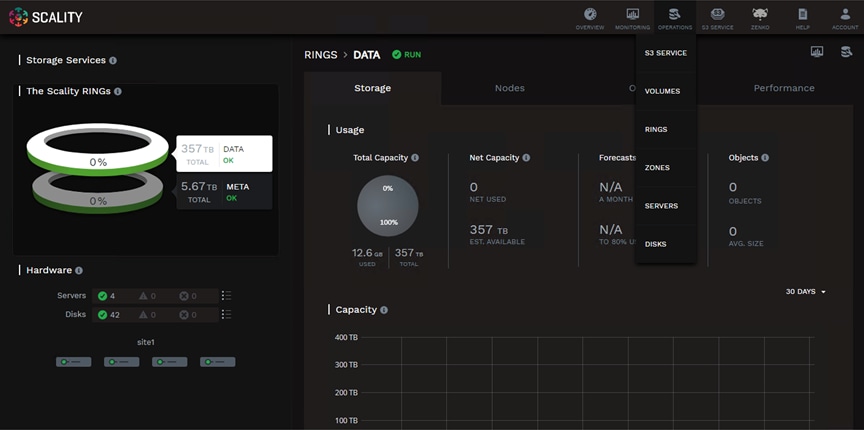Click the white DATA ring graphic
Viewport: 864px width, 430px height.
(x=98, y=148)
